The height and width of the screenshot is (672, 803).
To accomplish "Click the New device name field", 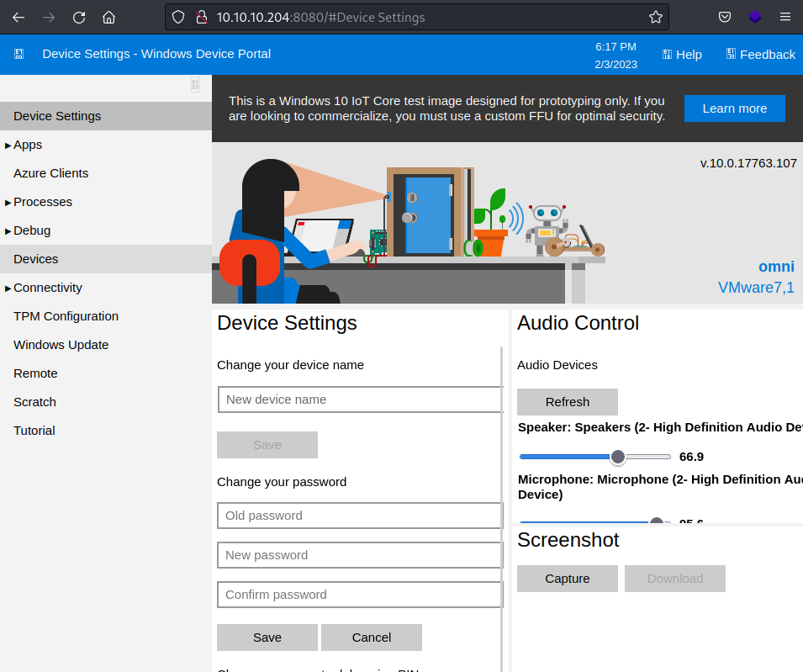I will point(360,399).
